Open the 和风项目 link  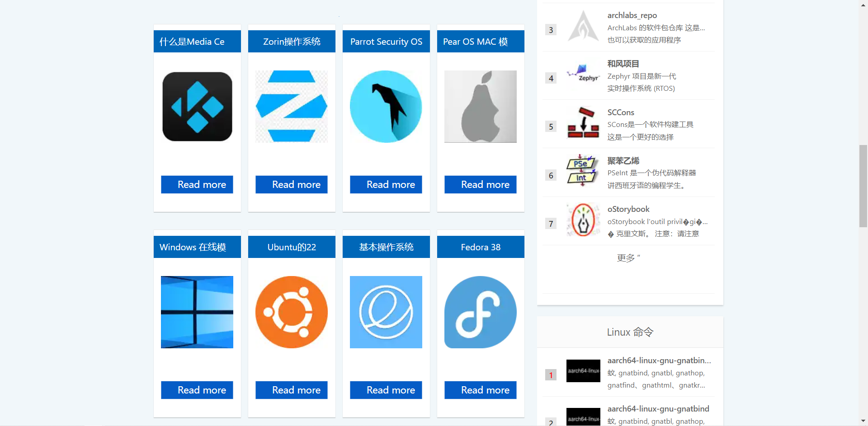click(623, 64)
